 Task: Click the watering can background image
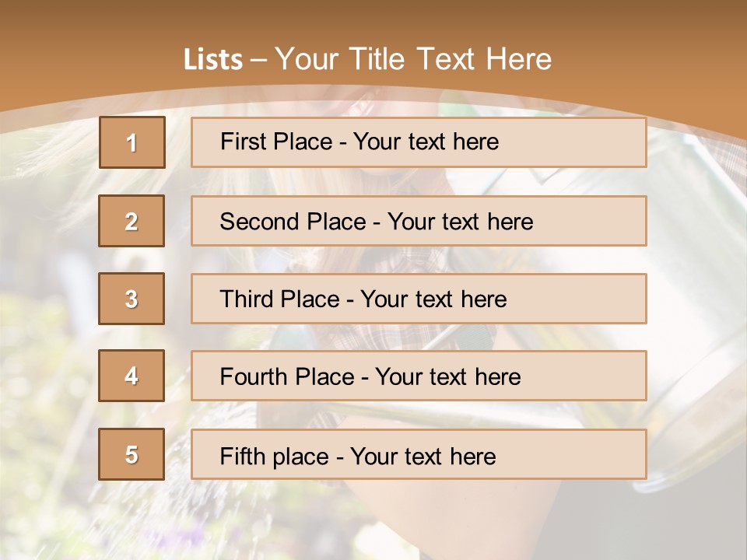pyautogui.click(x=693, y=311)
